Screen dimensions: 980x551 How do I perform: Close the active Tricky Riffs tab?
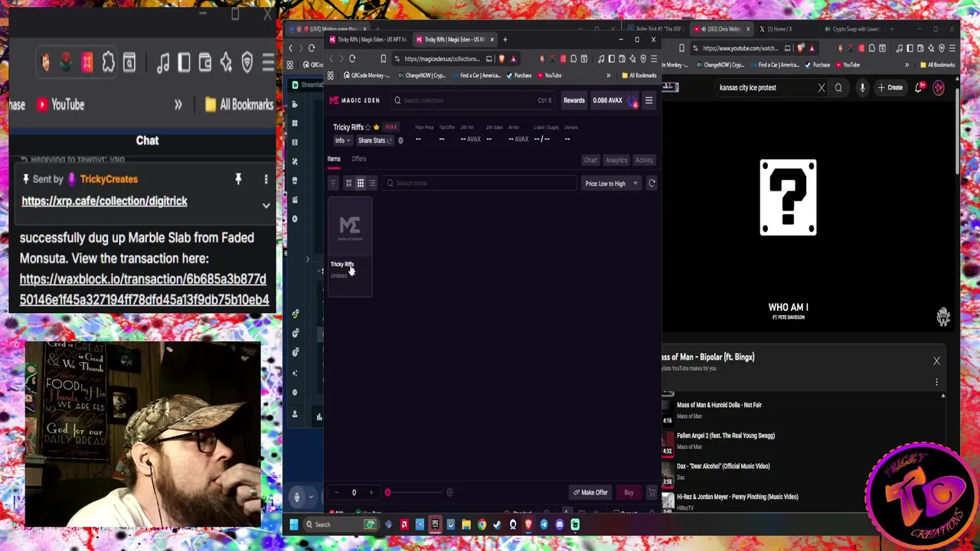point(492,39)
